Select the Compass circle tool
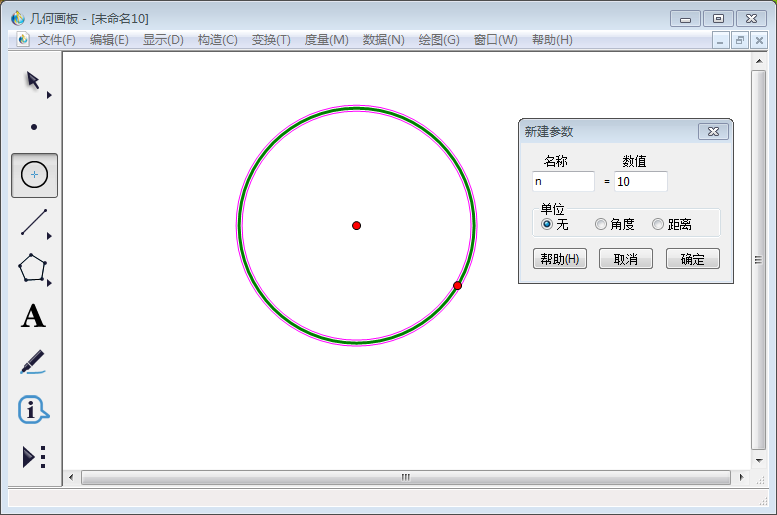 click(34, 175)
